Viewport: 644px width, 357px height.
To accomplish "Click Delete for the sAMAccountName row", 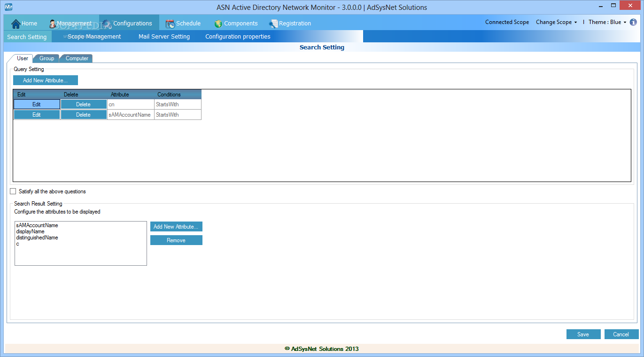I will coord(84,115).
